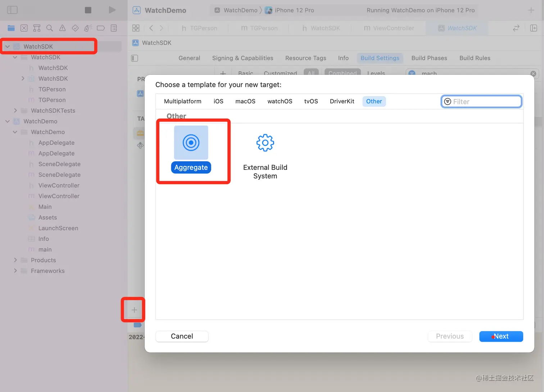Collapse the WatchDemo project
Screen dimensions: 544x392
(x=8, y=121)
